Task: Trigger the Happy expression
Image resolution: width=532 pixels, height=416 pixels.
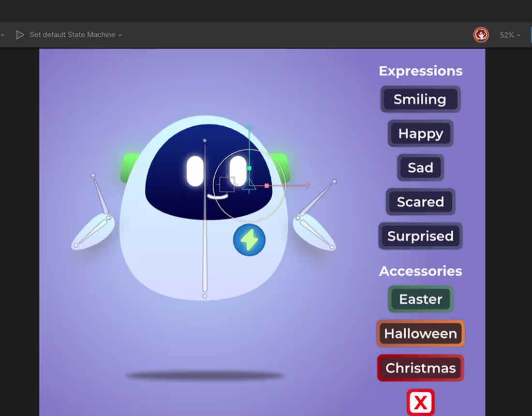Action: (420, 134)
